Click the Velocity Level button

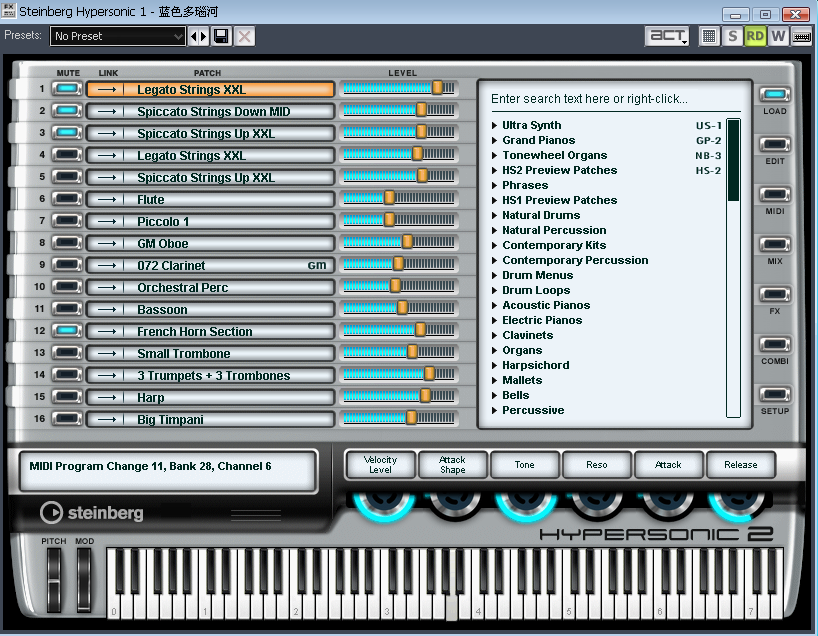tap(381, 465)
